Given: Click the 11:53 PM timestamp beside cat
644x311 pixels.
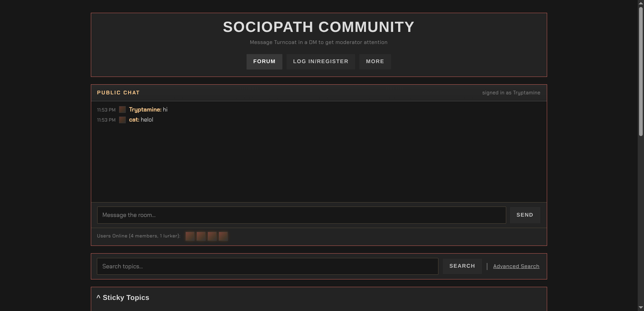Looking at the screenshot, I should click(x=106, y=120).
